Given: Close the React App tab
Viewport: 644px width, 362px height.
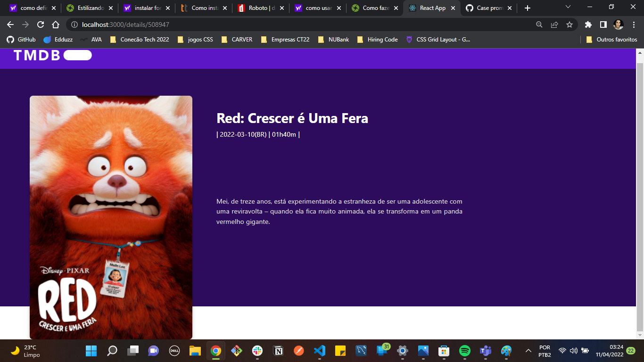Looking at the screenshot, I should (453, 8).
